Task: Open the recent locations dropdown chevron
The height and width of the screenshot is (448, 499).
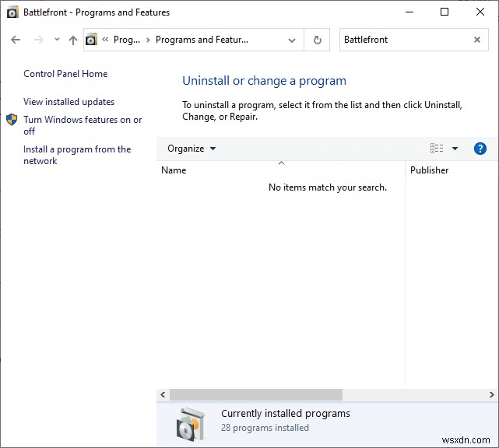Action: pos(57,40)
